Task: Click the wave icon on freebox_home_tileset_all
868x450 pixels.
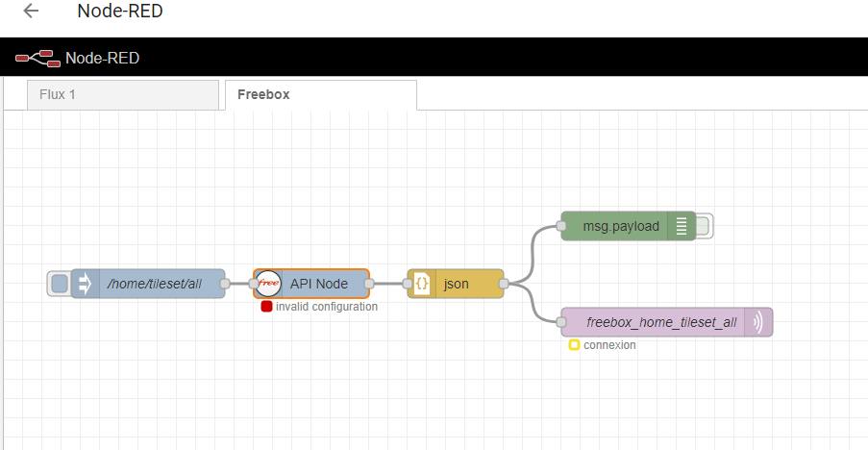Action: pos(758,322)
